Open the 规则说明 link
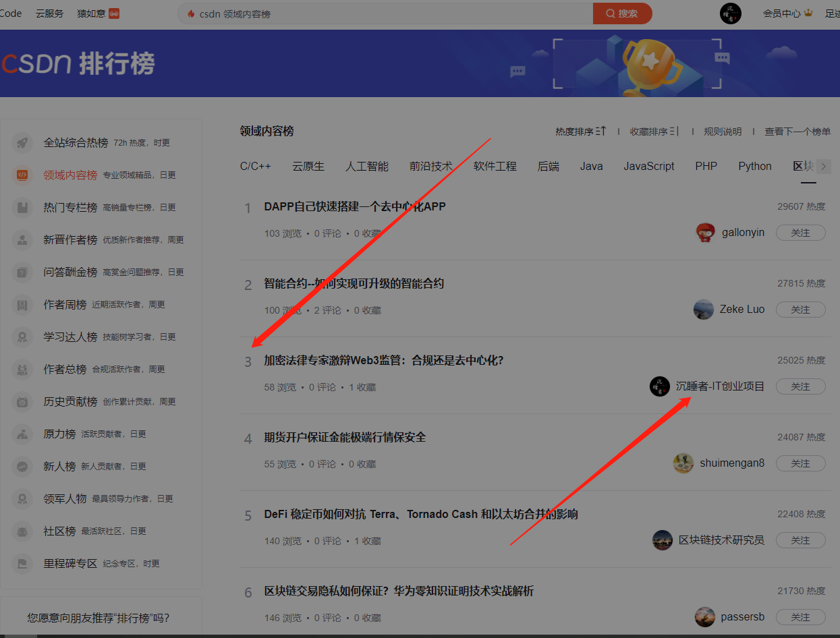Image resolution: width=840 pixels, height=638 pixels. (x=723, y=132)
